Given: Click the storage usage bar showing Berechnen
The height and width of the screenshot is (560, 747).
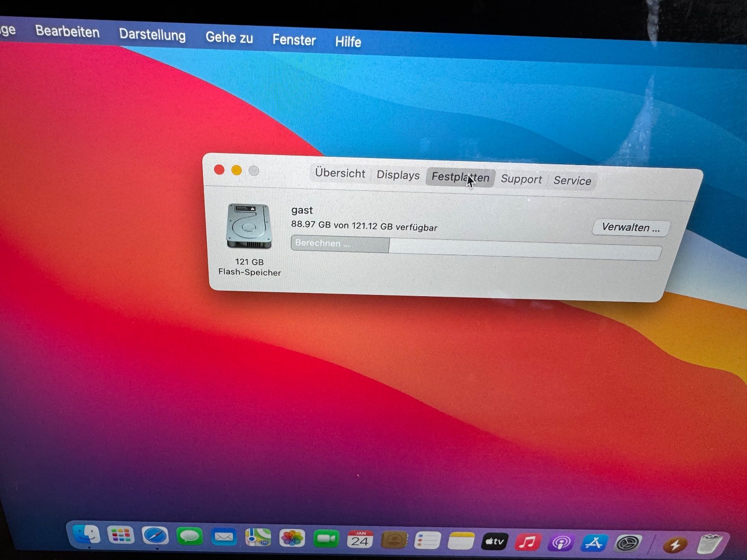Looking at the screenshot, I should pos(476,248).
